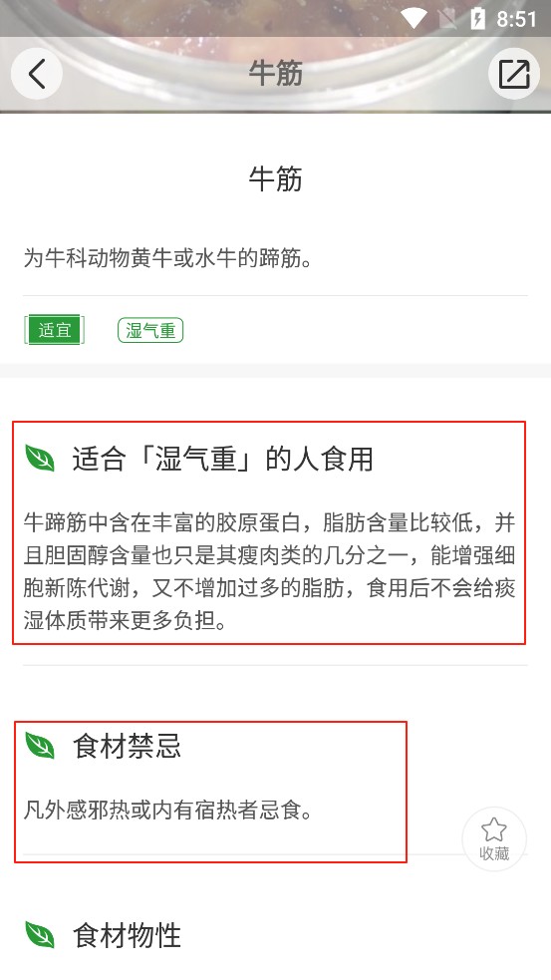This screenshot has width=551, height=980.
Task: Click the leaf icon beside 食材物性
Action: coord(40,935)
